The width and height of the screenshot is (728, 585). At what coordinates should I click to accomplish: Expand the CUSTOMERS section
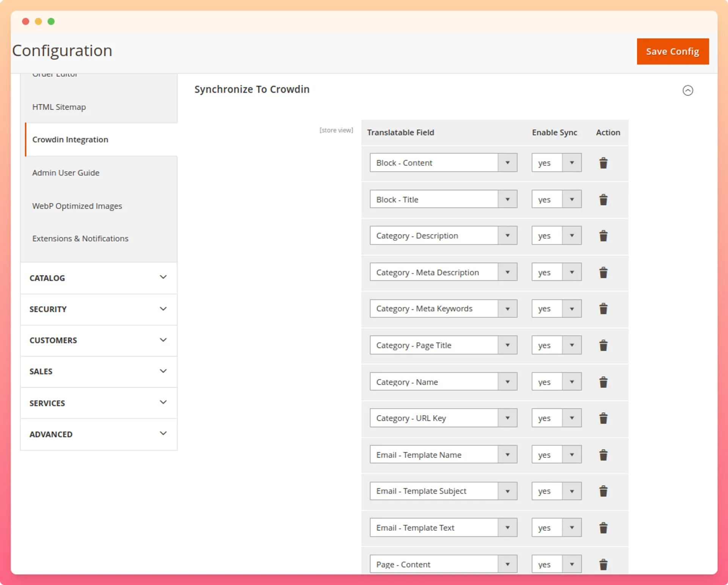point(99,340)
